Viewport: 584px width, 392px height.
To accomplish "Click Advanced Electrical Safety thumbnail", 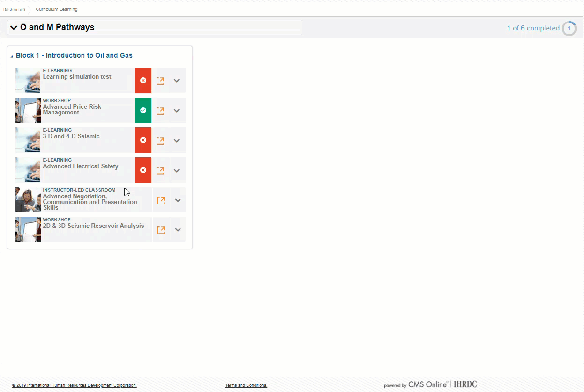I will [x=28, y=170].
